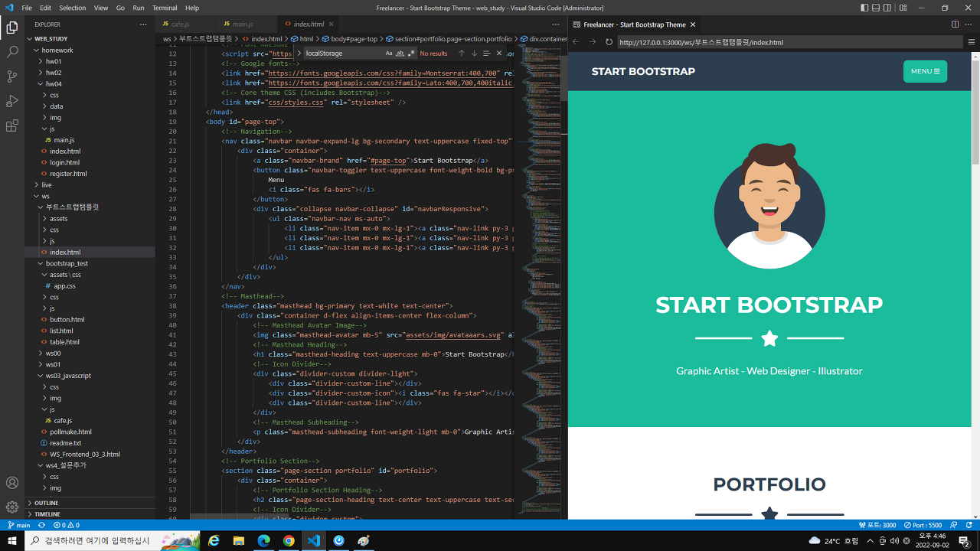The image size is (980, 551).
Task: Go back in the browser preview
Action: 576,42
